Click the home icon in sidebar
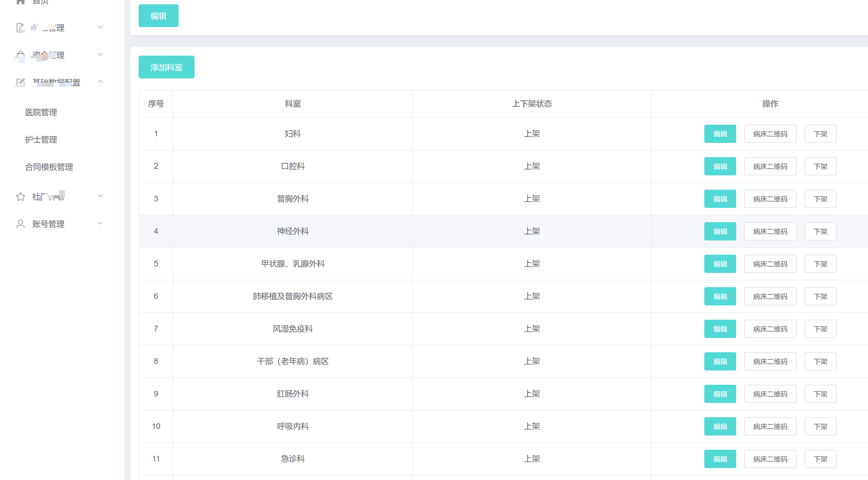 (21, 2)
